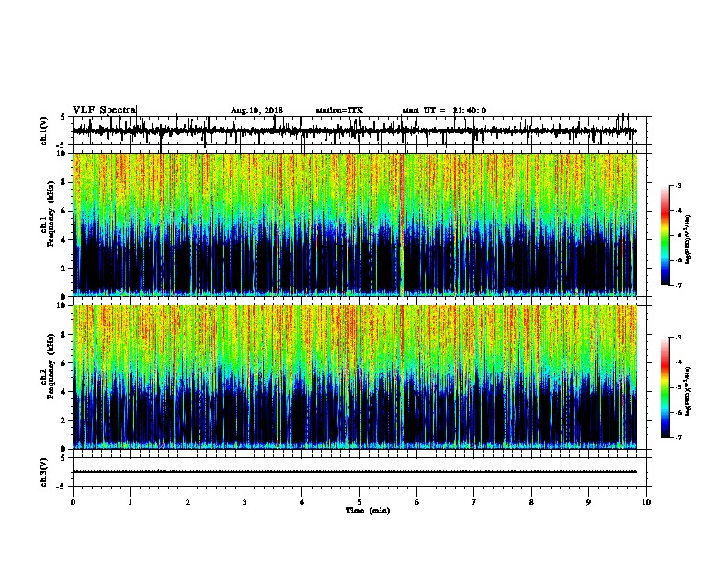Image resolution: width=728 pixels, height=563 pixels.
Task: Click time axis tick label "10" at bottom
Action: pos(646,502)
